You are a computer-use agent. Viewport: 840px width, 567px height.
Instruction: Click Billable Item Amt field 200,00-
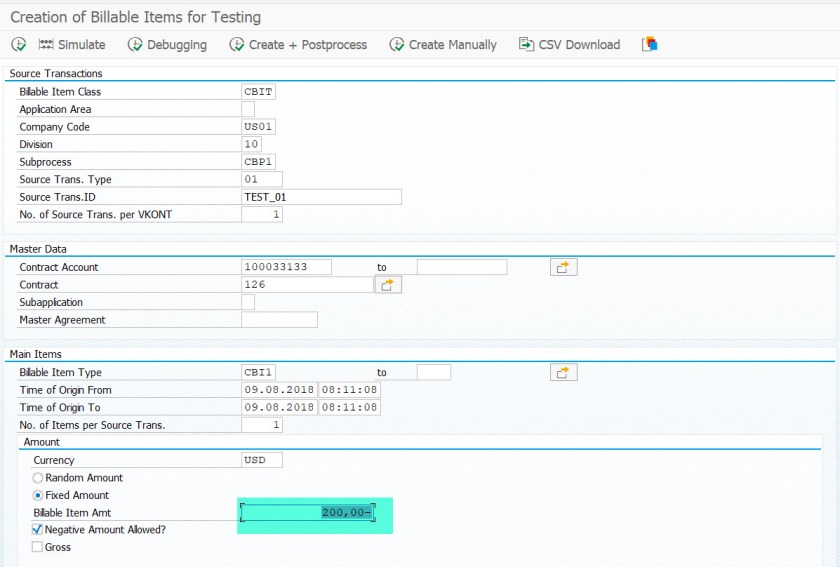(308, 512)
